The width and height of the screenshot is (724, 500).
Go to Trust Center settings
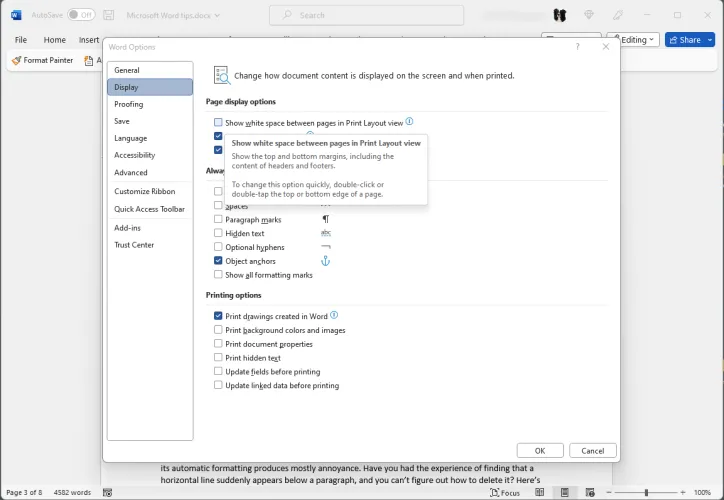[x=134, y=245]
